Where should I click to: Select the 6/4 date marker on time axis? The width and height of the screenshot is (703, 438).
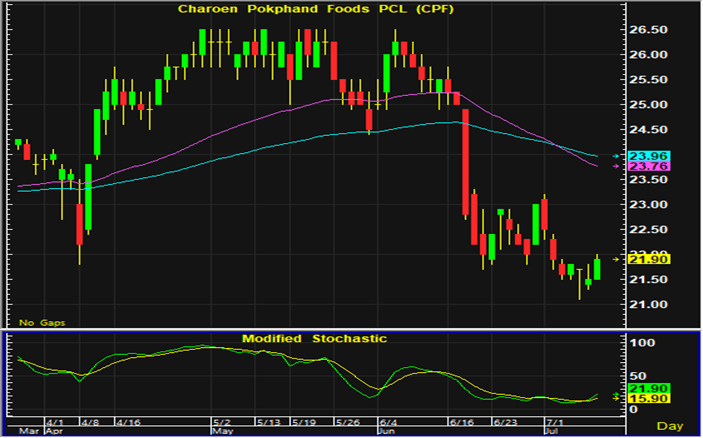coord(388,422)
